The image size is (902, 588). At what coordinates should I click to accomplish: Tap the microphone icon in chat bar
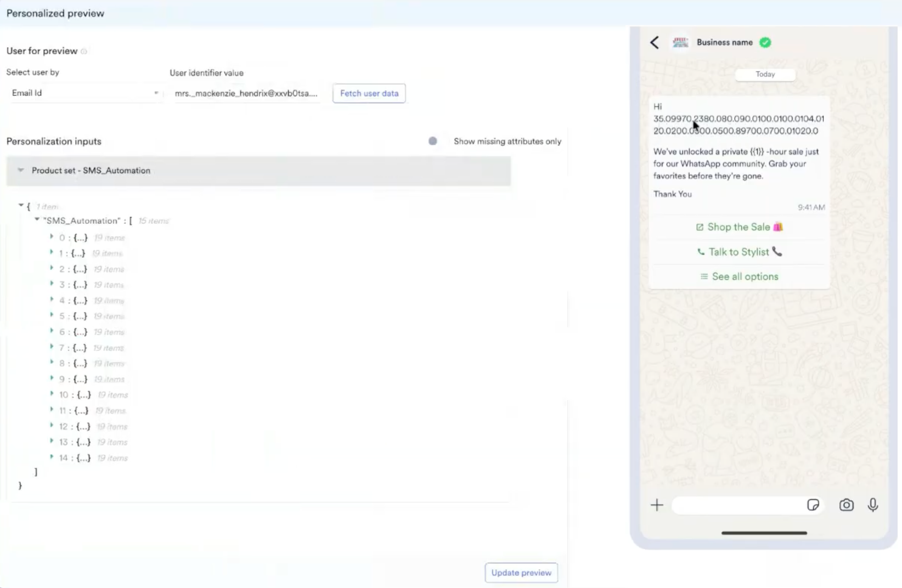coord(873,505)
